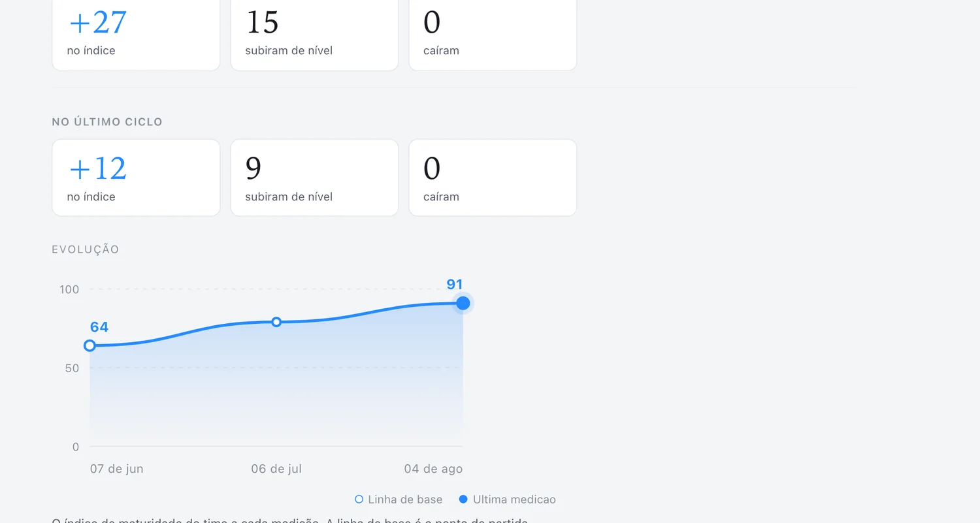Click the 06 de jul axis label
The image size is (980, 523).
tap(276, 469)
